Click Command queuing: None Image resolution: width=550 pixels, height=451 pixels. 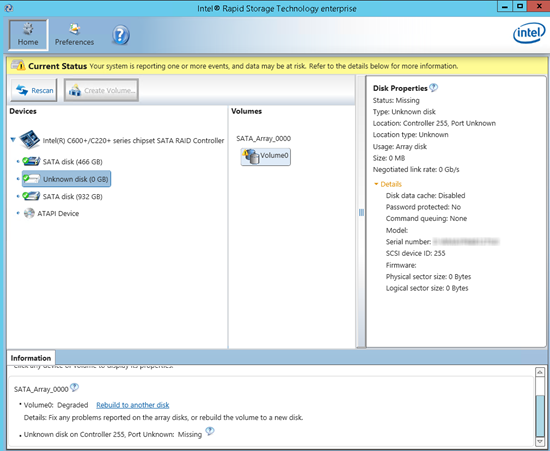click(427, 218)
